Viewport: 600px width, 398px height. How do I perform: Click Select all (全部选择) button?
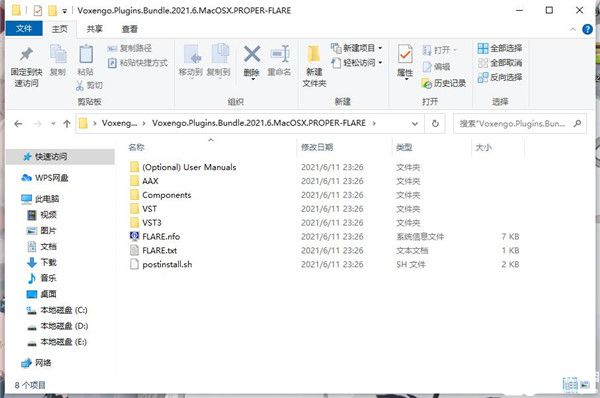pos(500,48)
